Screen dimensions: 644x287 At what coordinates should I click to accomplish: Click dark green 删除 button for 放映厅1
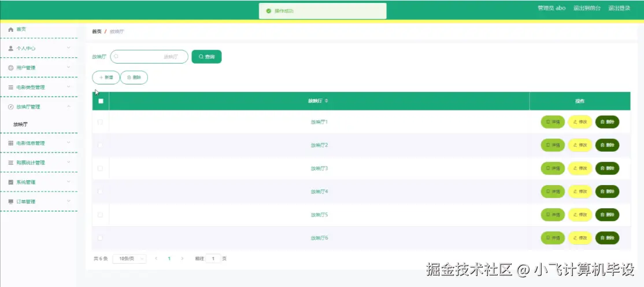(x=607, y=122)
